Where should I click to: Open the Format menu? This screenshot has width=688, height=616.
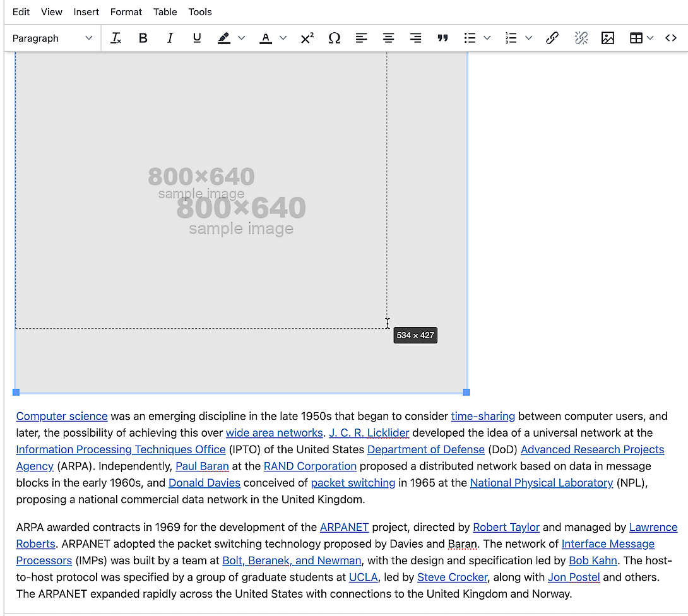126,12
